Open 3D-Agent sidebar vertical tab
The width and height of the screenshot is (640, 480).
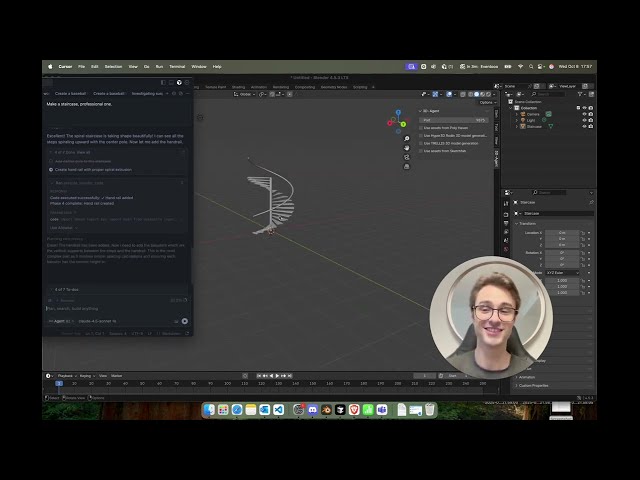(496, 158)
